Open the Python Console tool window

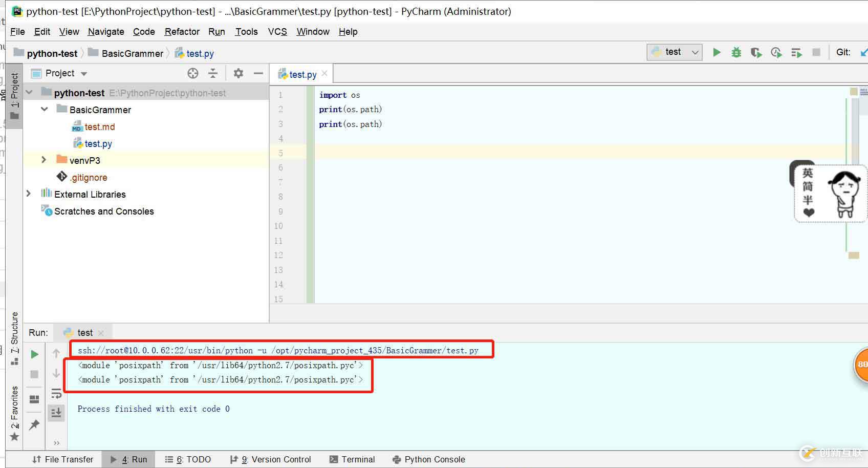click(x=429, y=459)
